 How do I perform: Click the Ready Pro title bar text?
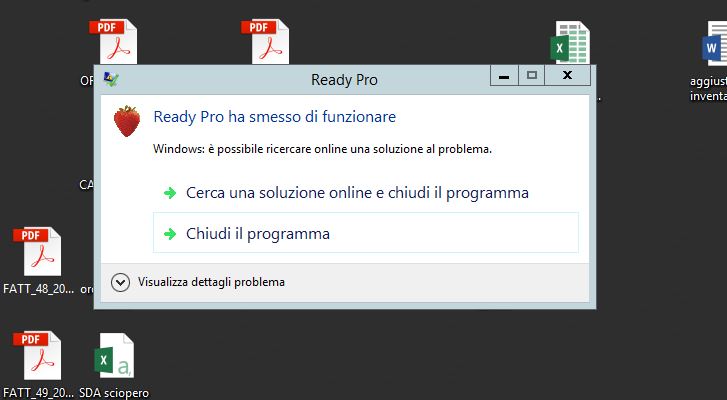(x=344, y=80)
